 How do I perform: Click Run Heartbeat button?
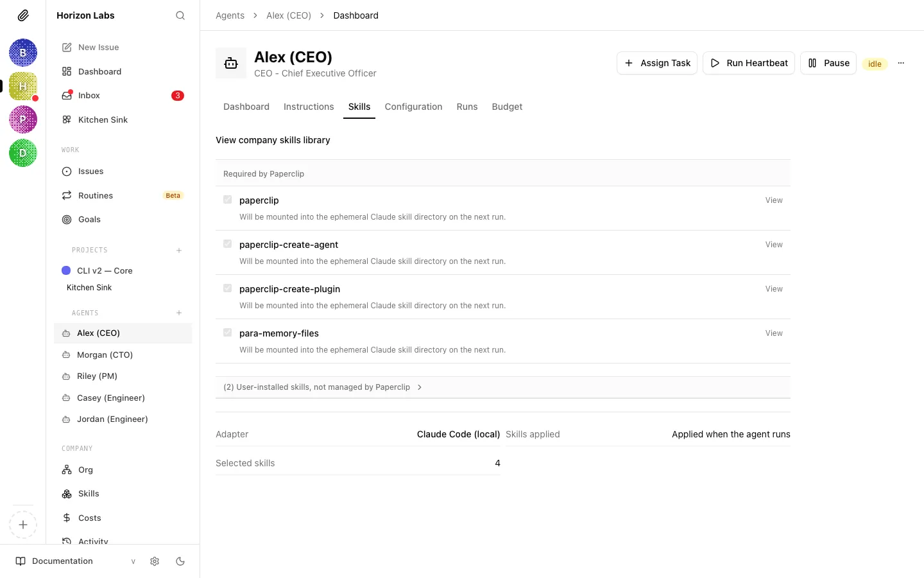pyautogui.click(x=749, y=63)
